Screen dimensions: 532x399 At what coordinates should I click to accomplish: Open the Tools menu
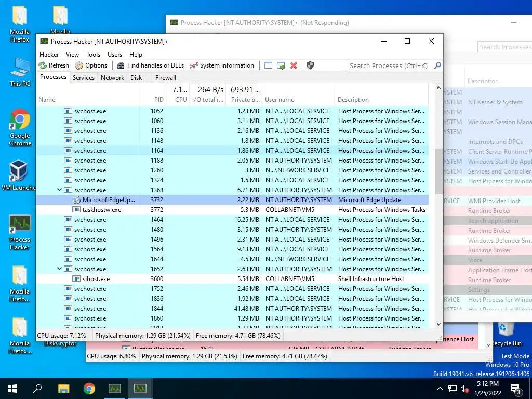click(x=94, y=55)
